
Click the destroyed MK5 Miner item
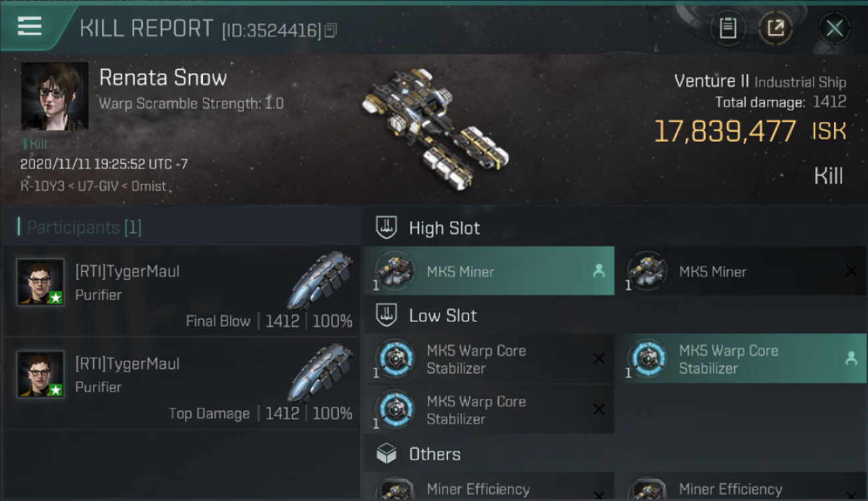pos(742,271)
